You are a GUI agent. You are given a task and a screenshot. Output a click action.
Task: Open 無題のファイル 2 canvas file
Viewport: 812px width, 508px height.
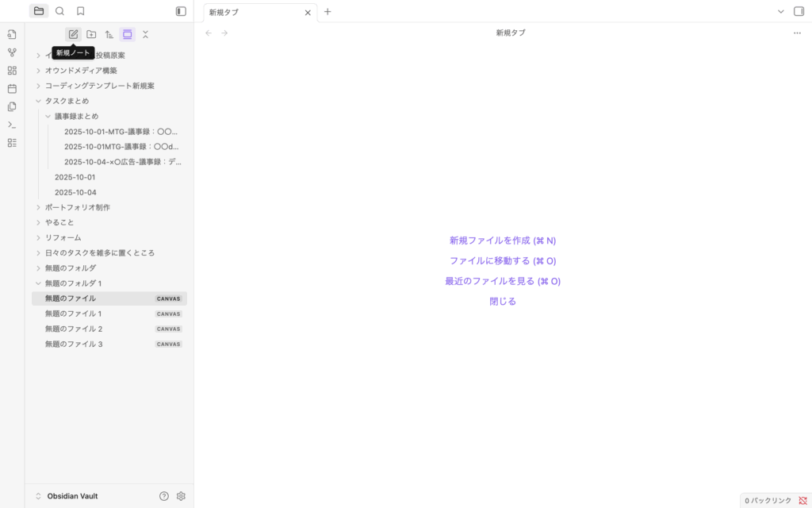74,329
